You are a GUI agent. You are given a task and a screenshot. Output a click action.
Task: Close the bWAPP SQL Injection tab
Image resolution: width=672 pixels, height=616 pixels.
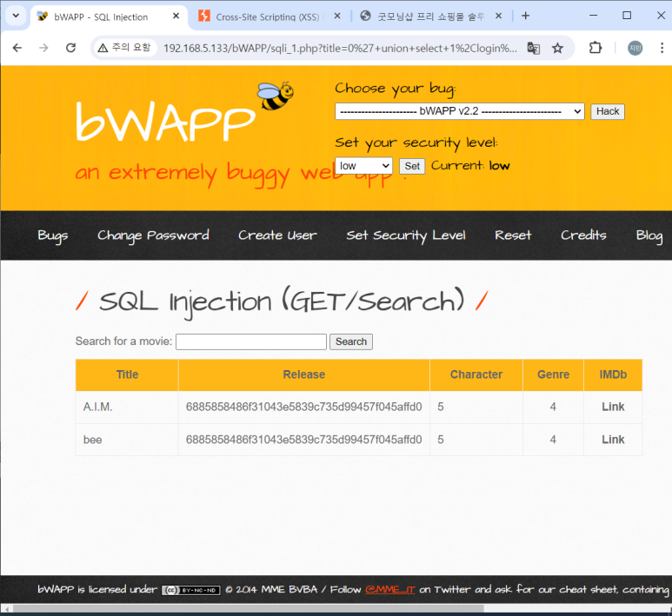(176, 16)
